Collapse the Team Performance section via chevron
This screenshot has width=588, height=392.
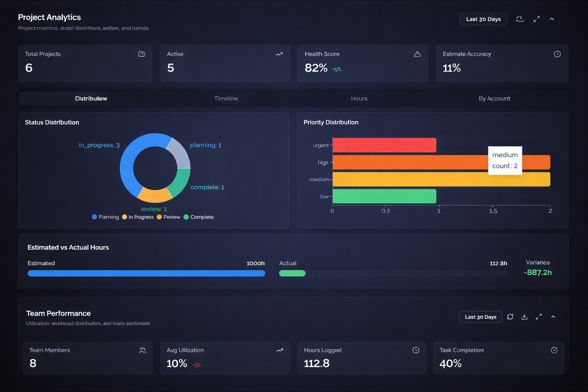pyautogui.click(x=553, y=317)
